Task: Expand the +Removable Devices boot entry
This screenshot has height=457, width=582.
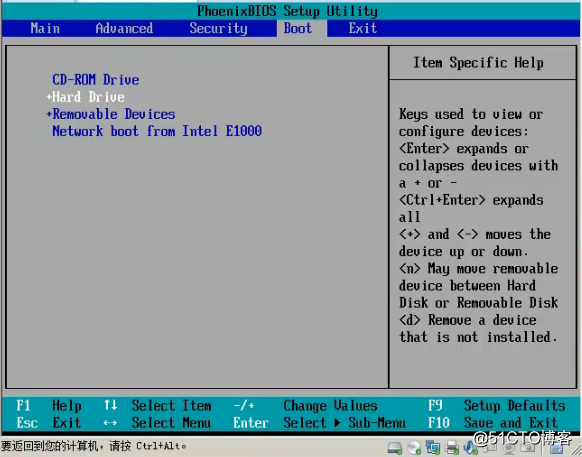Action: coord(111,114)
